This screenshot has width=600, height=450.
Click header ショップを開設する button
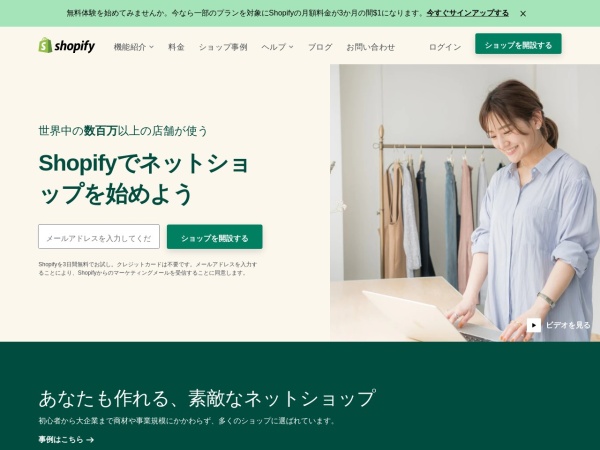(x=518, y=44)
